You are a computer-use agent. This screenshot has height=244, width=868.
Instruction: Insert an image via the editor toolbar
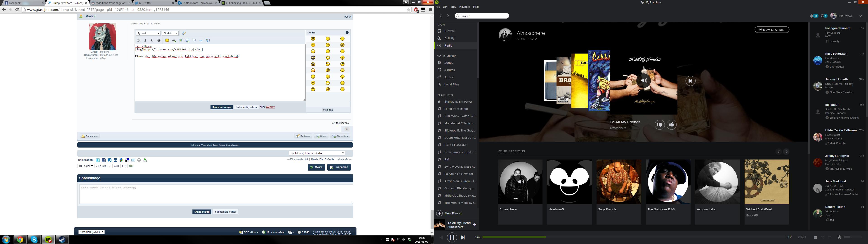click(x=181, y=40)
